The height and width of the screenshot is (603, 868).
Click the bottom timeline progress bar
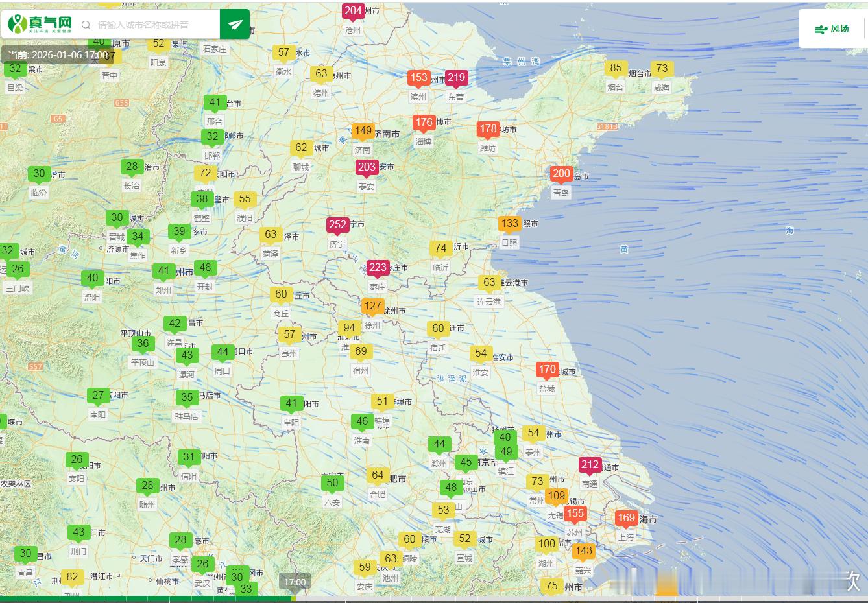click(433, 598)
